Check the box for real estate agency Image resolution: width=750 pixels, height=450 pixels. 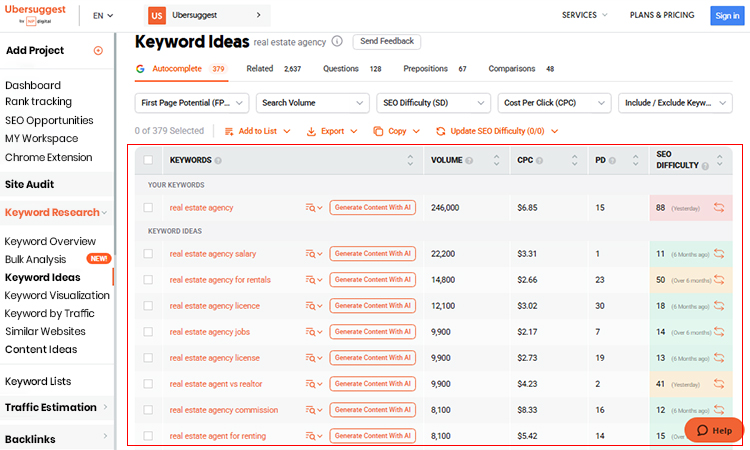point(148,208)
